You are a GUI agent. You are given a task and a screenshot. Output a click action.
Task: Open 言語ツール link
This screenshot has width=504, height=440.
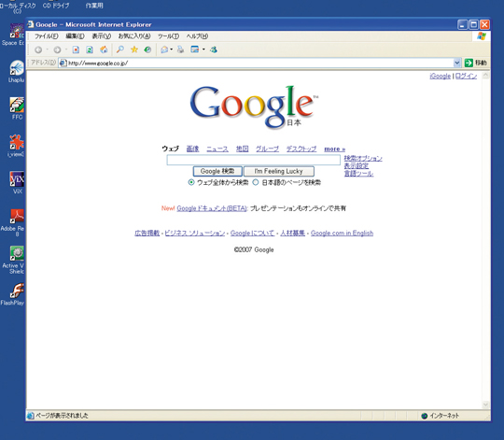pos(358,174)
